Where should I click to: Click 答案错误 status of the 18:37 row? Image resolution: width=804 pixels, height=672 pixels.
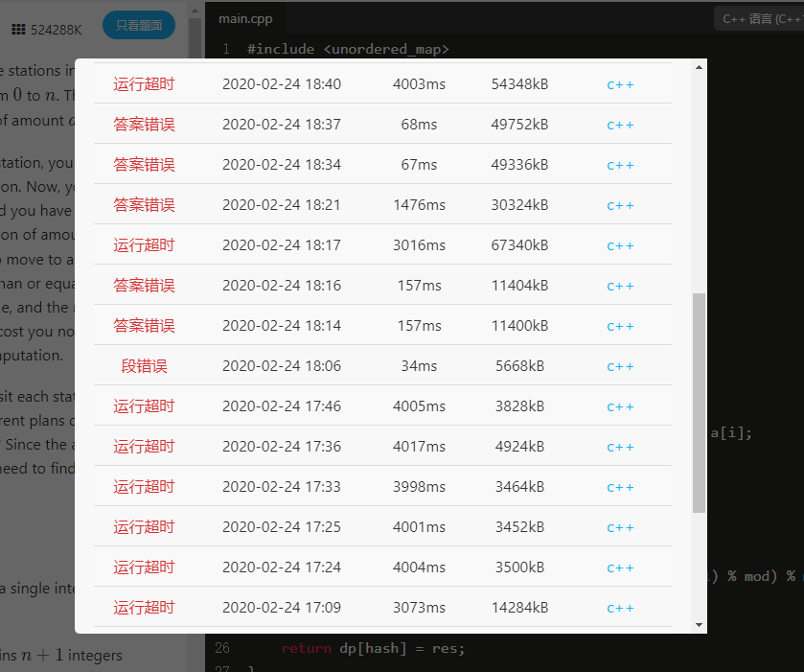(x=144, y=124)
